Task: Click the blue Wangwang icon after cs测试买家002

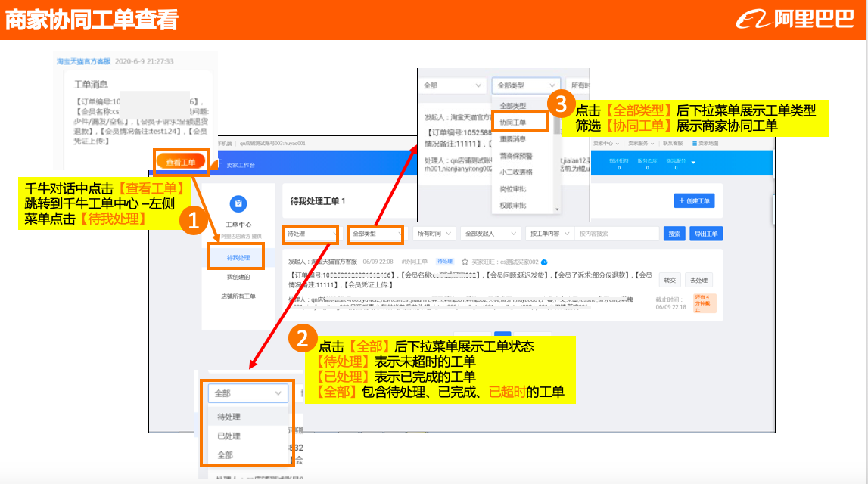Action: [x=544, y=262]
